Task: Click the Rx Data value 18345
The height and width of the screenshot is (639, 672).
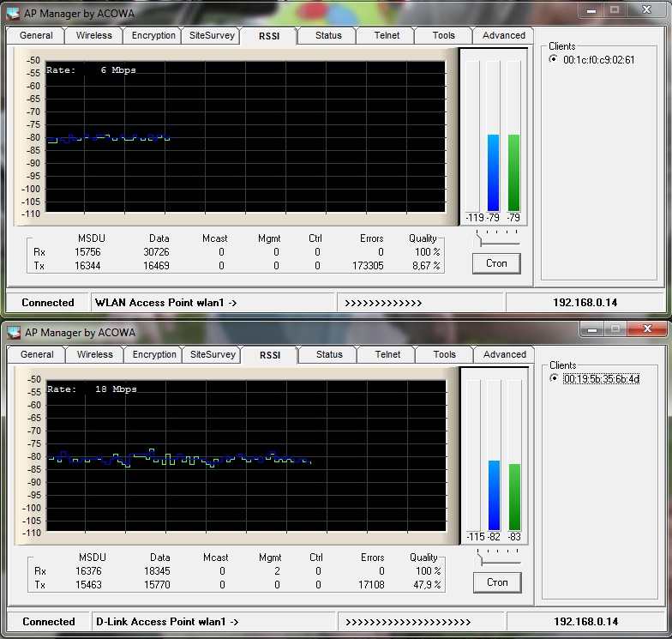Action: pyautogui.click(x=157, y=571)
